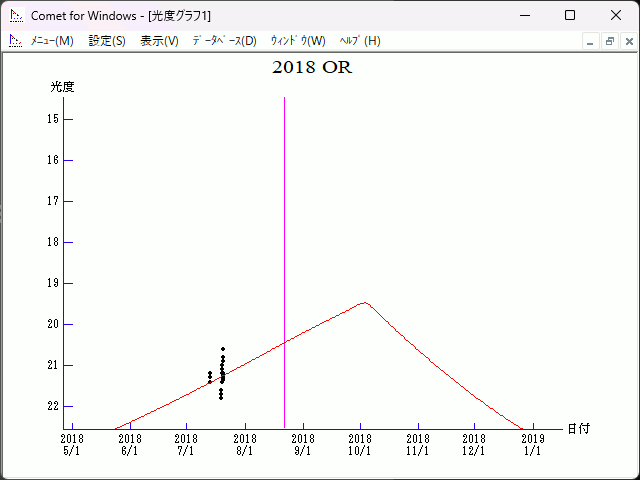Screen dimensions: 640x480
Task: Open the 設定(S) settings menu
Action: click(x=107, y=41)
